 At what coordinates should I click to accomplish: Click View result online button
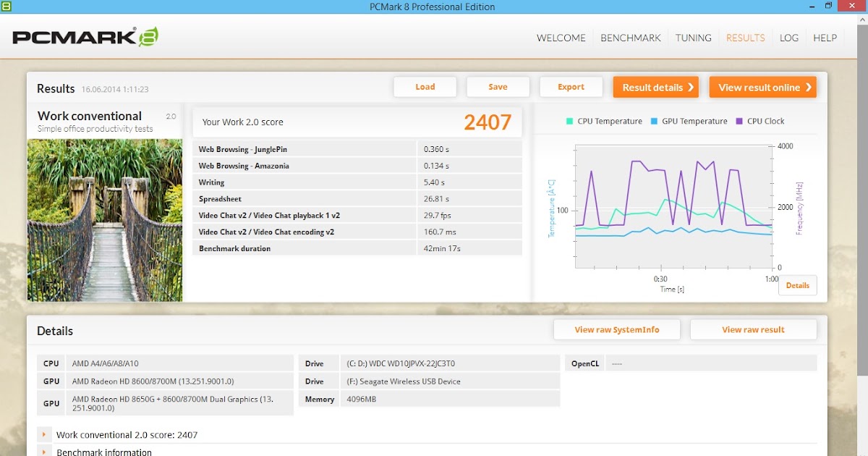762,87
